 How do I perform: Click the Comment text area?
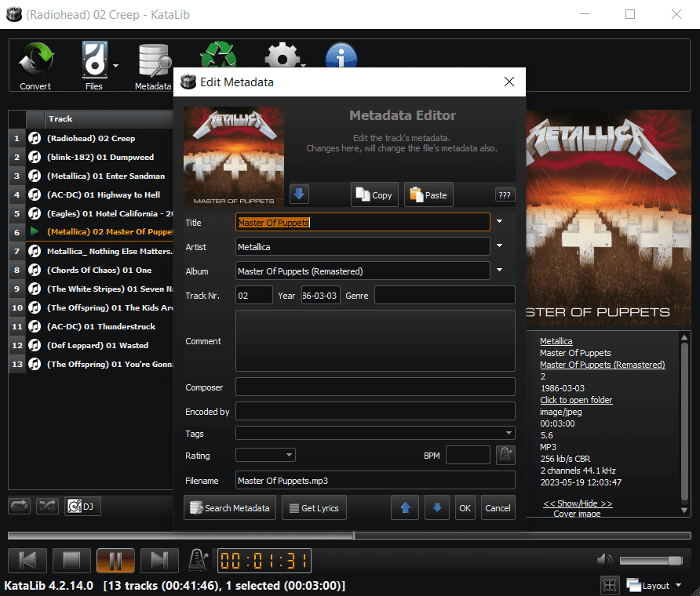pyautogui.click(x=375, y=341)
